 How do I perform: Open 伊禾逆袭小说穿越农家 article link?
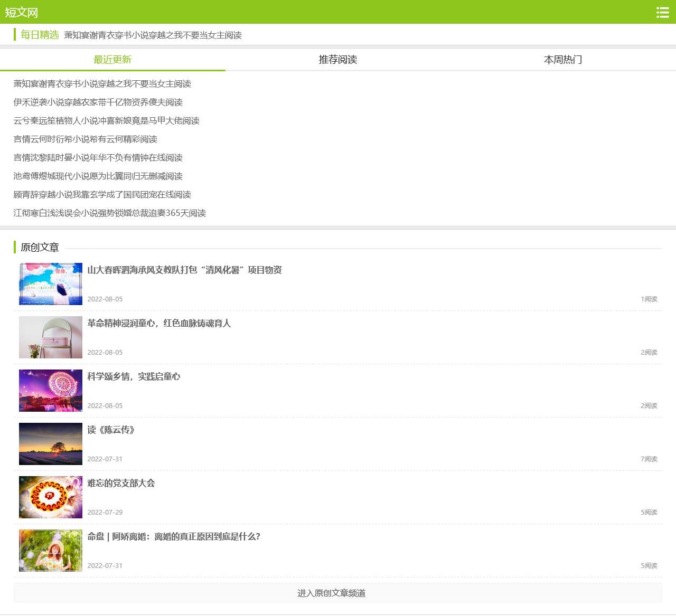(98, 102)
